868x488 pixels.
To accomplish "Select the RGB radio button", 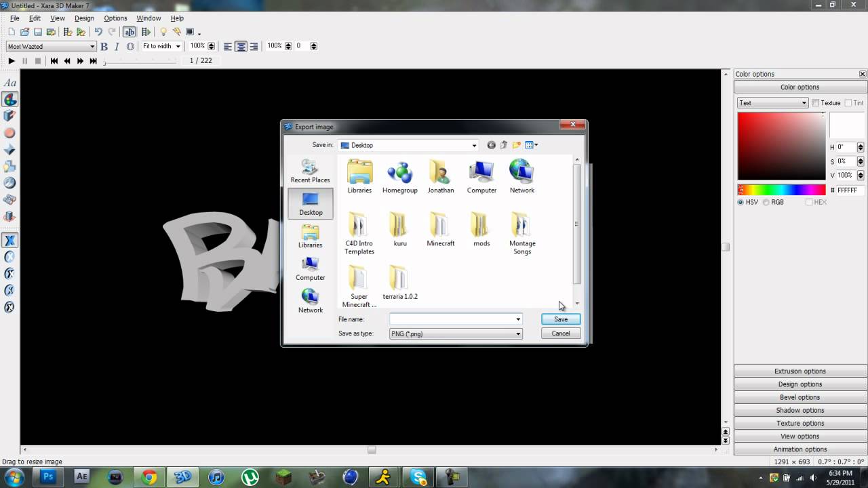I will click(766, 202).
